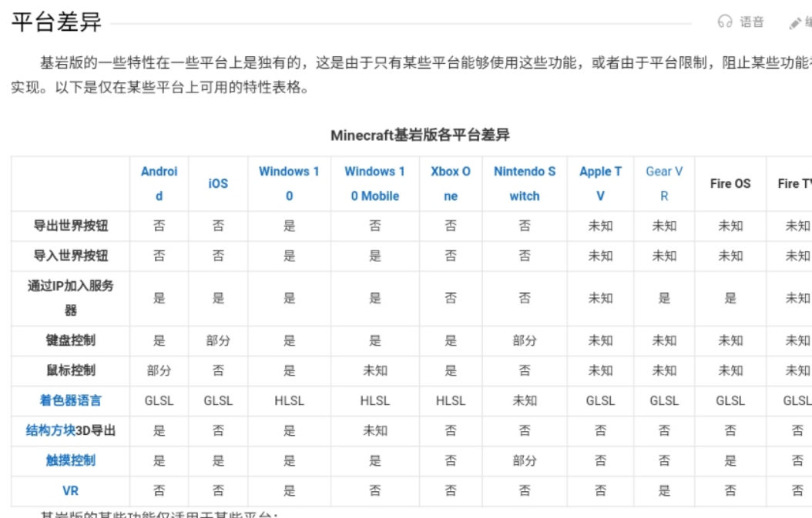This screenshot has height=518, width=812.
Task: Click 否 in 鼠标控制 row under iOS
Action: coord(218,370)
